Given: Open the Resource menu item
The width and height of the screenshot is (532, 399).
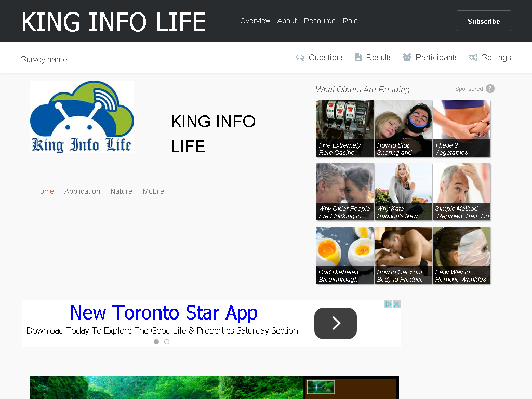Looking at the screenshot, I should click(320, 21).
